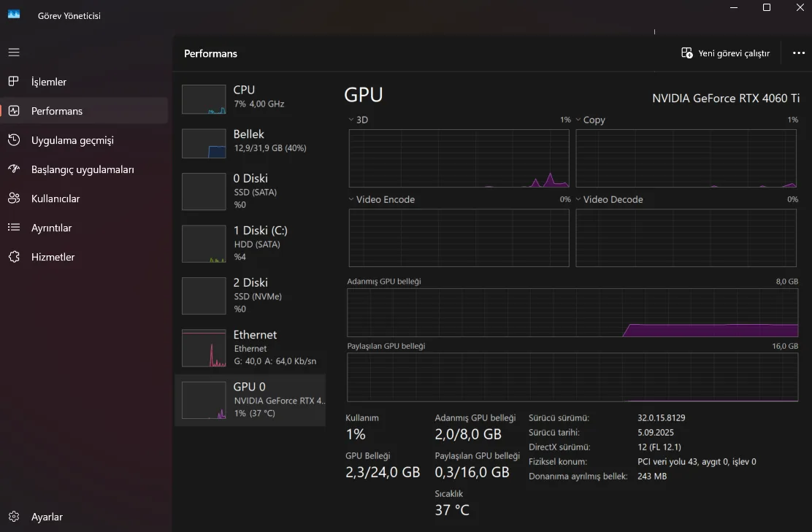
Task: Click the SSD (SATA) label under 0 Diski
Action: [256, 192]
